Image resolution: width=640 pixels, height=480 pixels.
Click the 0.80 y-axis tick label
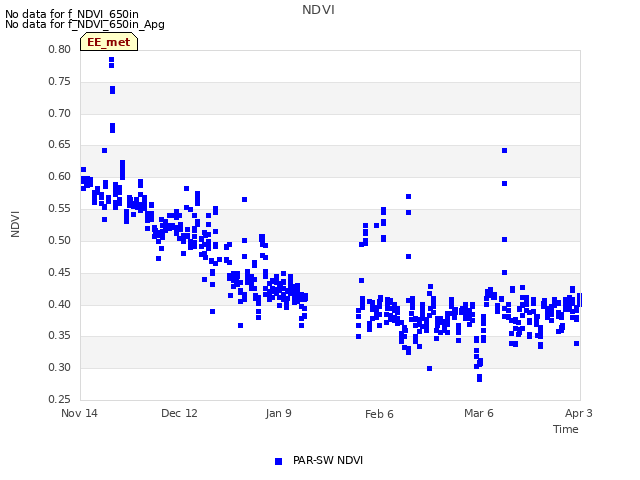[x=60, y=49]
